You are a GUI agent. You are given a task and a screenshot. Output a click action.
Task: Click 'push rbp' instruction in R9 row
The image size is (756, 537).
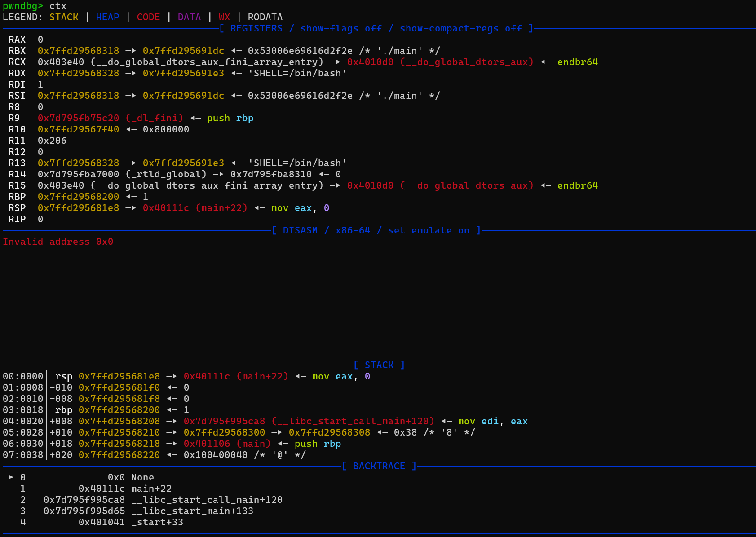pyautogui.click(x=230, y=118)
